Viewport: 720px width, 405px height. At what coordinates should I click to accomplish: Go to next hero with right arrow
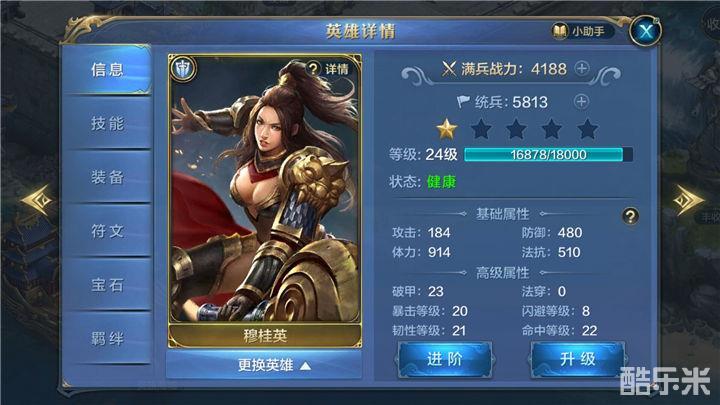(688, 200)
